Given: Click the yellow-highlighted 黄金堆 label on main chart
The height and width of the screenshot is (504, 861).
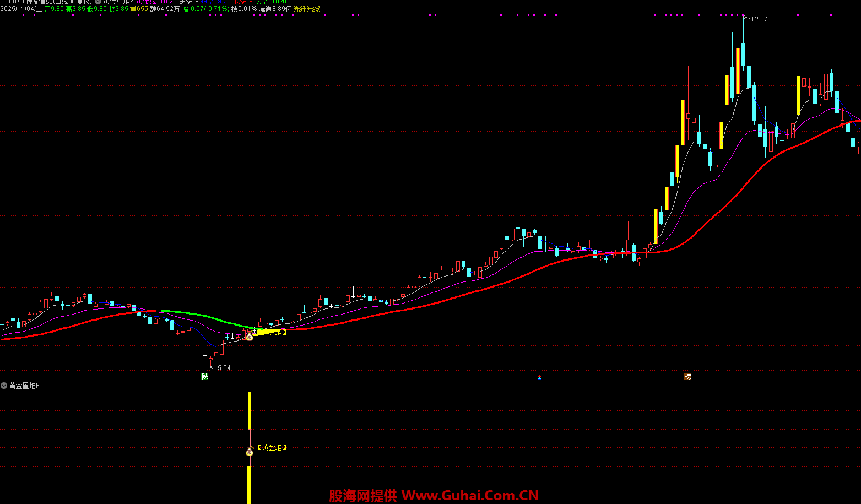Looking at the screenshot, I should [x=272, y=332].
